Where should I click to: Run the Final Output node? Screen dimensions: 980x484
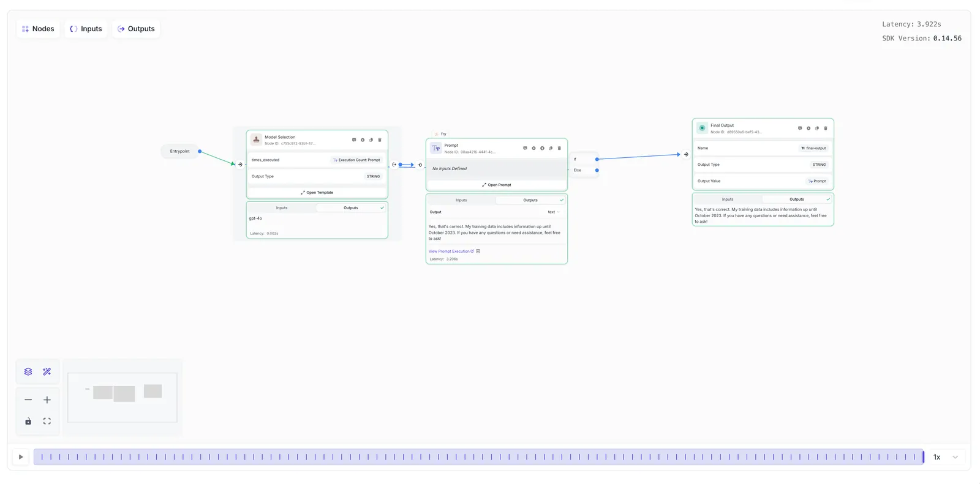[809, 128]
